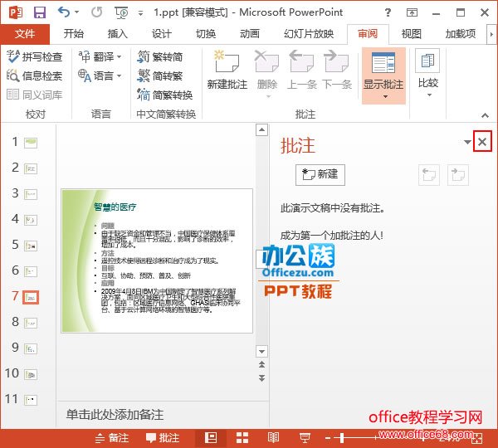
Task: Go to 下一条 comment
Action: coord(337,71)
